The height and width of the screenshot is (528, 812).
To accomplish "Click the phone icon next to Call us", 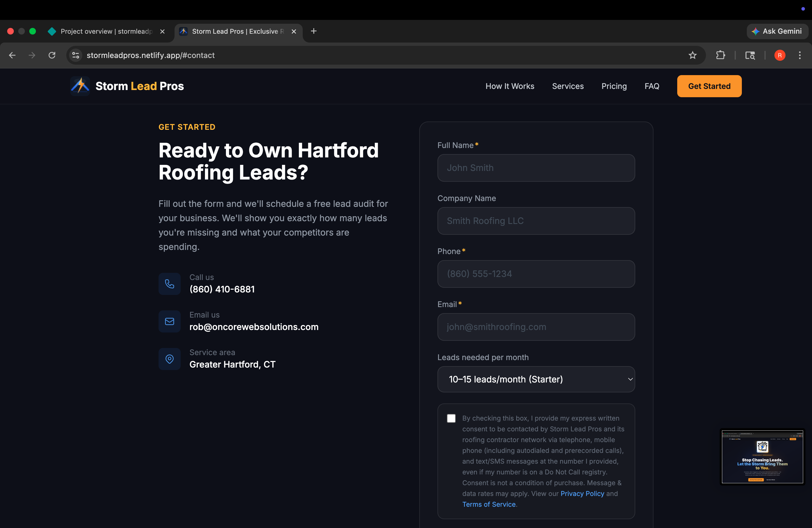I will point(170,284).
